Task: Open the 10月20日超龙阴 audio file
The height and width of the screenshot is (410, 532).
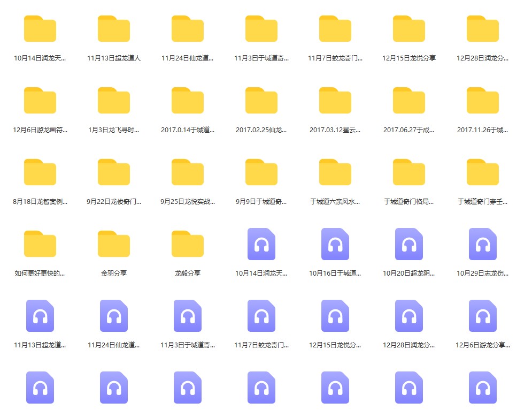Action: (408, 244)
